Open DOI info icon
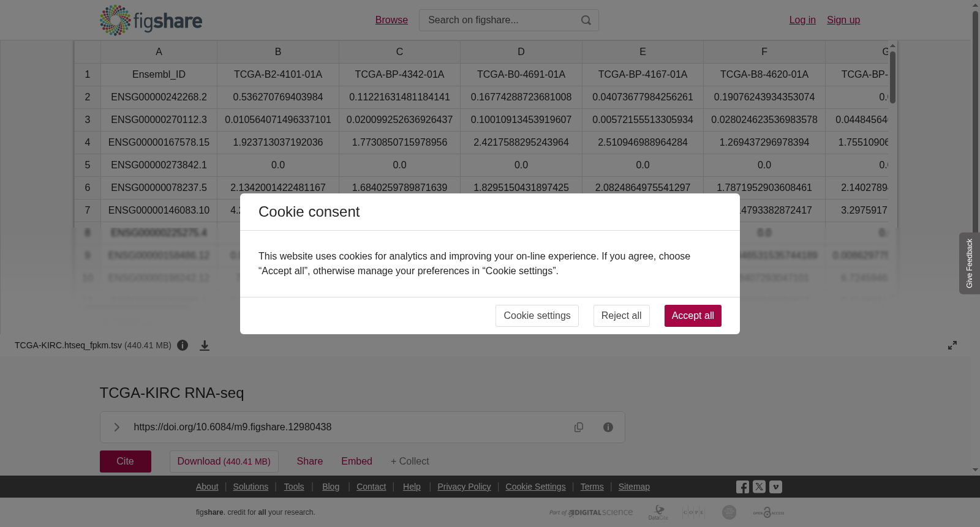The image size is (980, 527). click(x=608, y=427)
